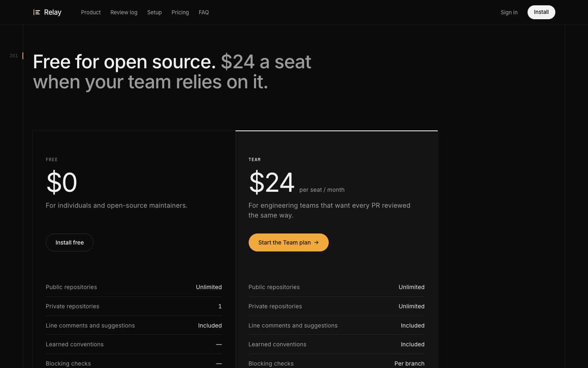The width and height of the screenshot is (588, 368).
Task: Click the arrow on Team plan button
Action: 316,242
